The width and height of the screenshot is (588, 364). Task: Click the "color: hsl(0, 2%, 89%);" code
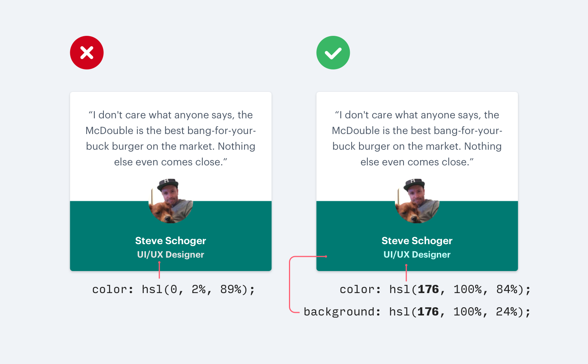coord(174,290)
